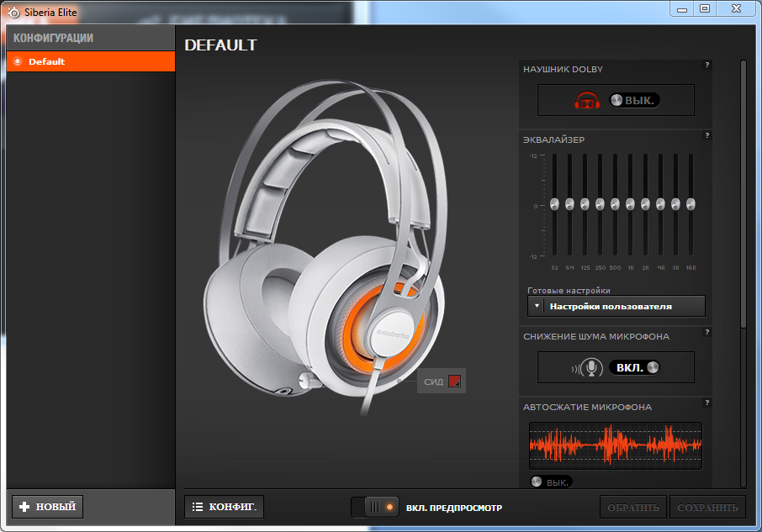
Task: Open help for Dolby headphone section
Action: click(707, 65)
